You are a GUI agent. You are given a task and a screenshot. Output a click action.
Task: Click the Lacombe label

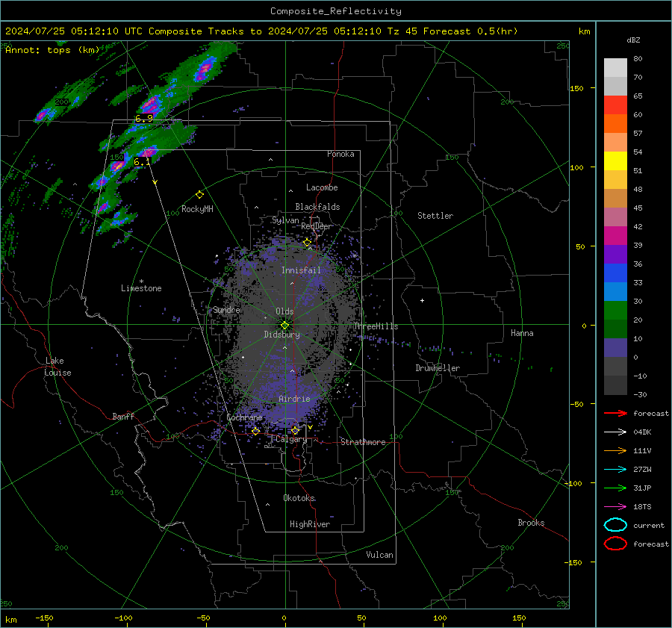pyautogui.click(x=322, y=187)
